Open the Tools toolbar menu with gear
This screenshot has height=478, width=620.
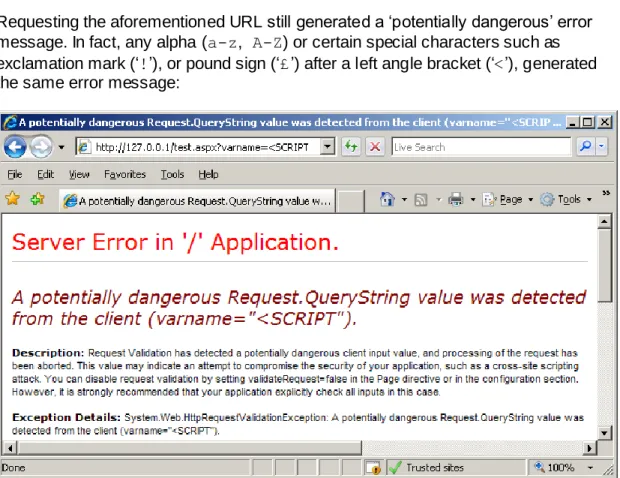pos(566,200)
